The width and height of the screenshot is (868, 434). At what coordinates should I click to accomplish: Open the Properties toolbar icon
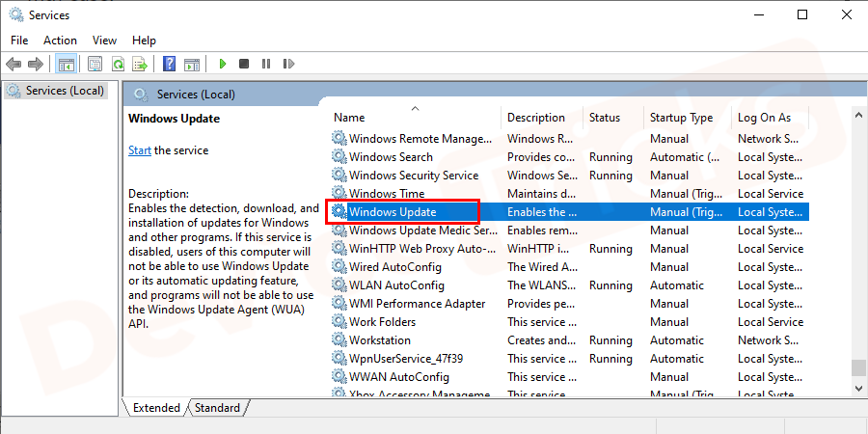coord(95,64)
